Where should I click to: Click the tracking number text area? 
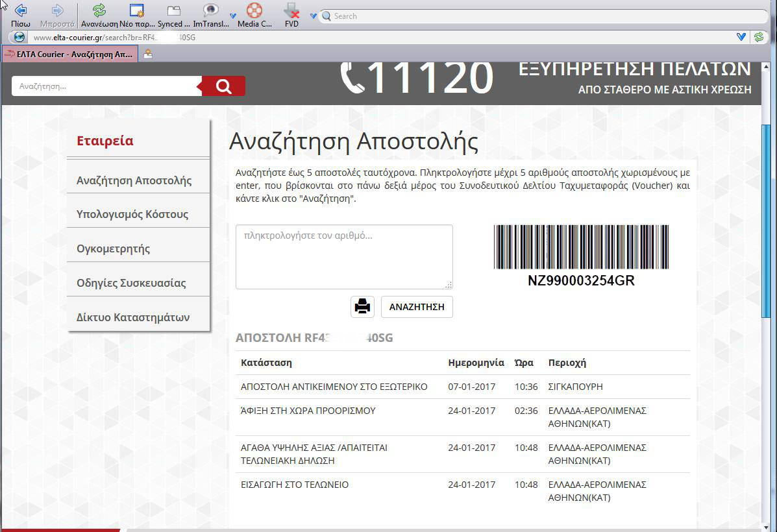click(343, 257)
